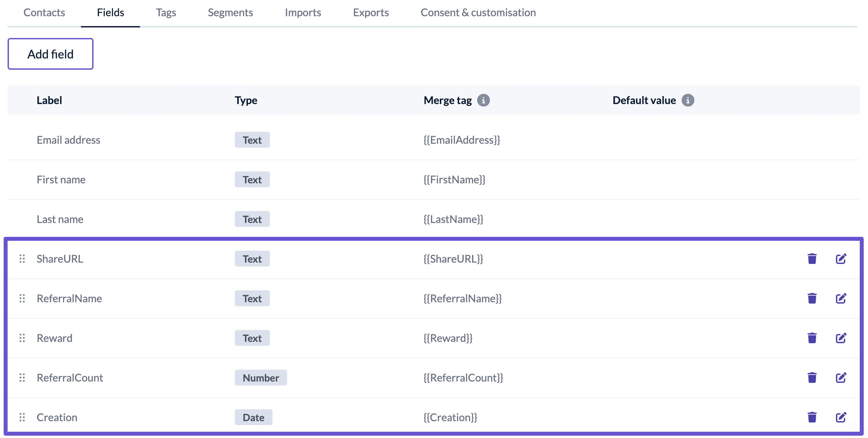Go to the Segments tab
The height and width of the screenshot is (438, 868).
point(231,13)
